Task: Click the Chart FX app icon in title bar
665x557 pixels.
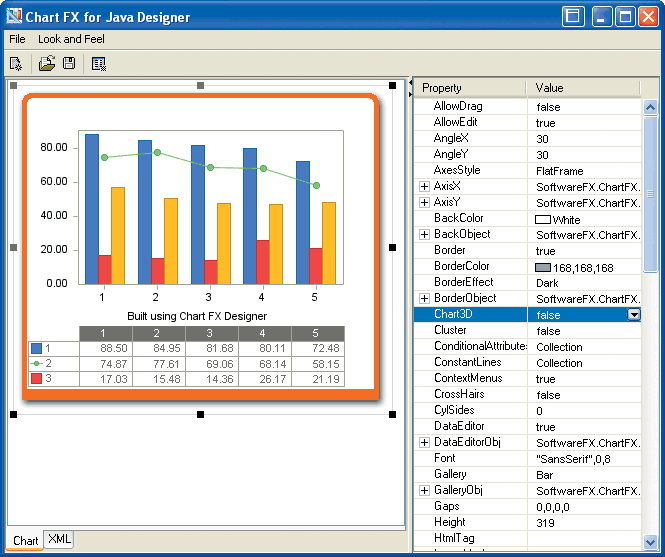Action: coord(14,16)
